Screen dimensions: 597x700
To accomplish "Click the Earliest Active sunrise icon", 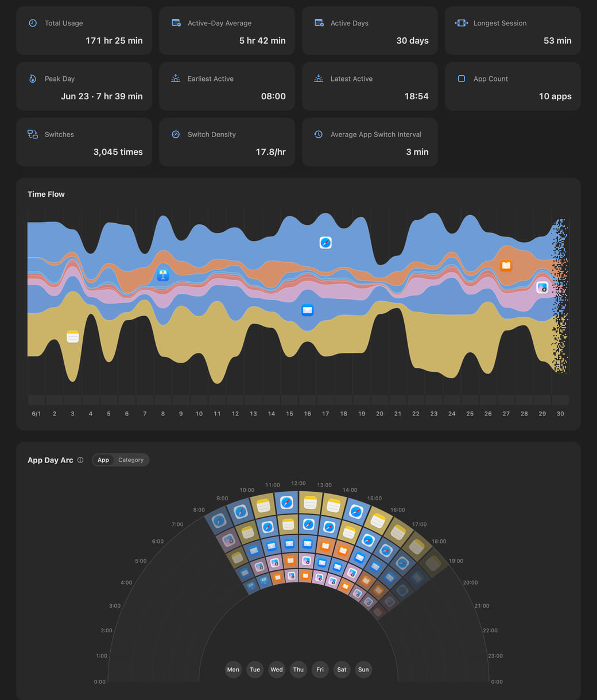I will click(176, 79).
